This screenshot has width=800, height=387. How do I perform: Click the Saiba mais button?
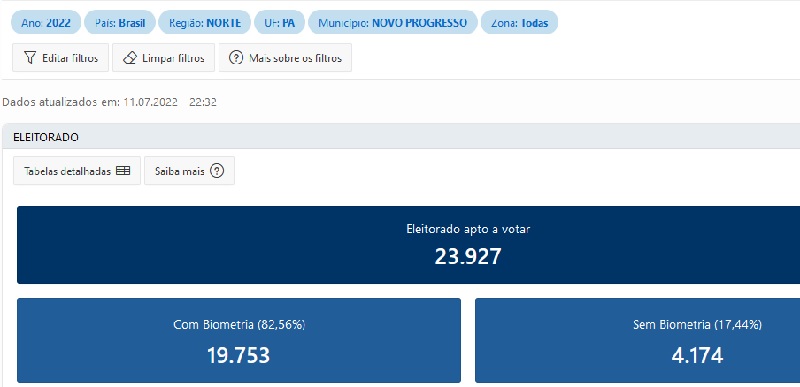pos(189,171)
